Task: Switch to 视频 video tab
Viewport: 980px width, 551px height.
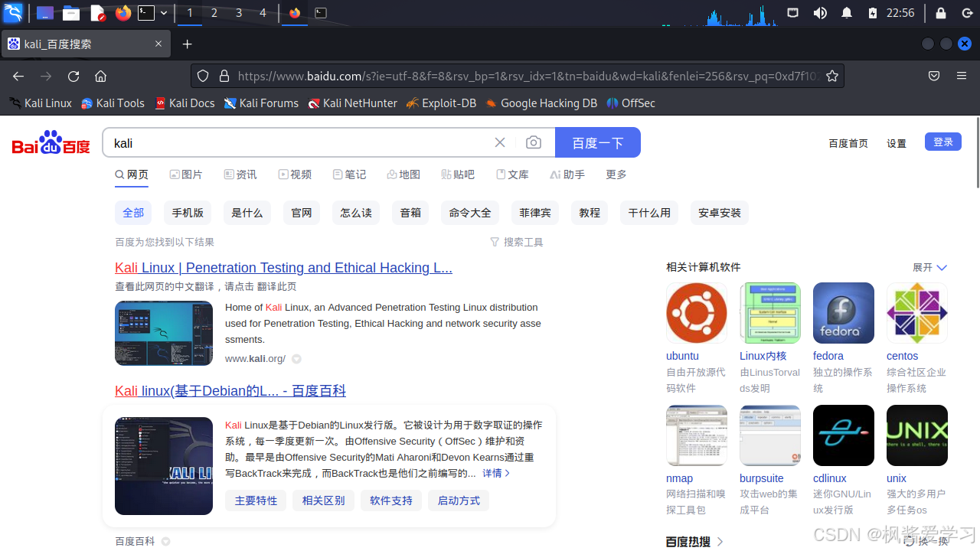Action: [x=295, y=174]
